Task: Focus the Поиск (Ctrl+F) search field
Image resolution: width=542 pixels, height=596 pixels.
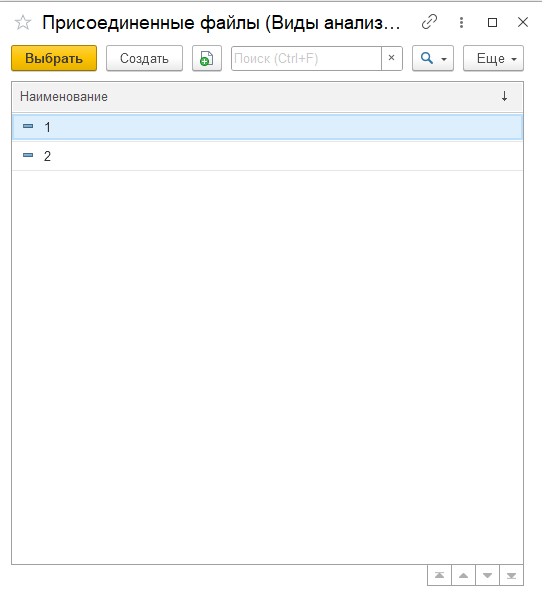Action: [x=306, y=58]
